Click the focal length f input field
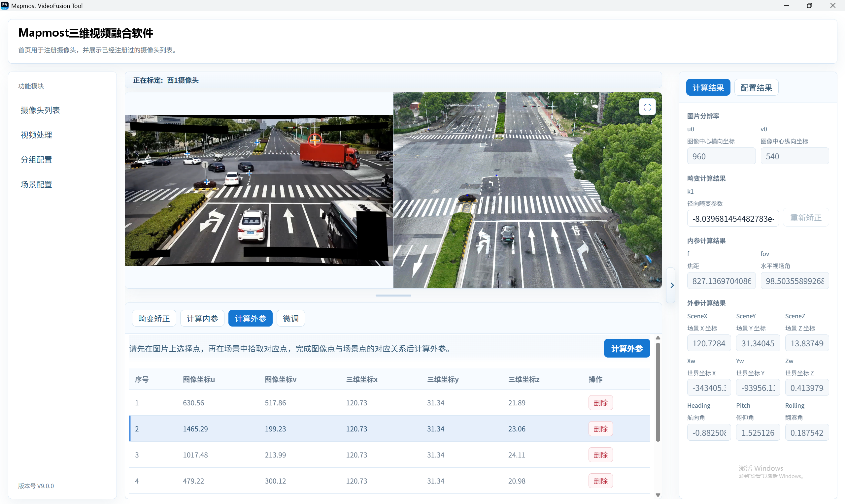845x504 pixels. pos(721,281)
